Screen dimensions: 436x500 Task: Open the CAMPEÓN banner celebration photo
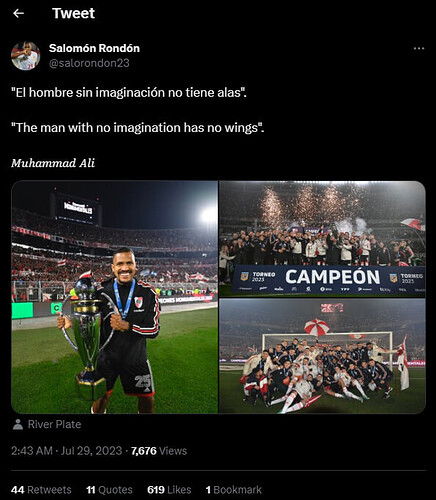[x=322, y=239]
